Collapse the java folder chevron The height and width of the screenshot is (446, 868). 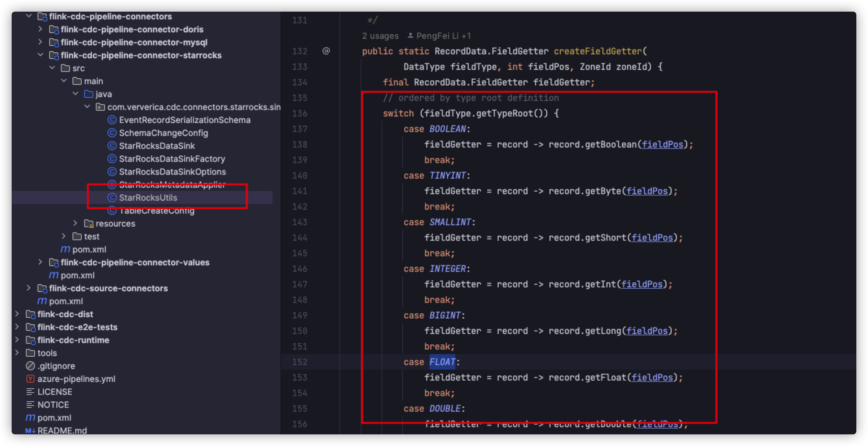point(75,94)
